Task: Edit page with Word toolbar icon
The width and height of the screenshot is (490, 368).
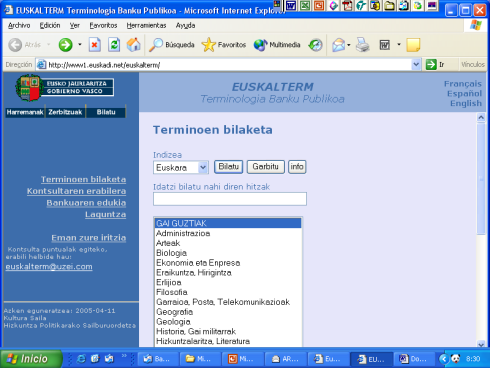Action: click(385, 45)
